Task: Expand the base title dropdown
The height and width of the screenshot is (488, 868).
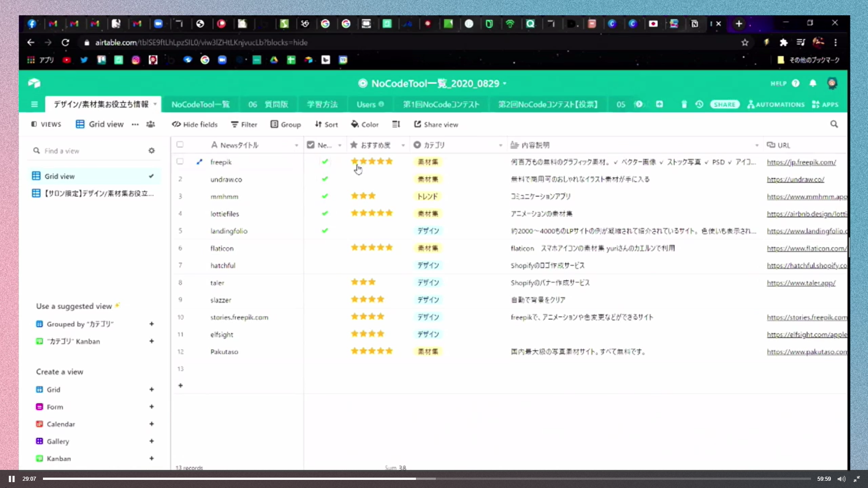Action: [x=505, y=84]
